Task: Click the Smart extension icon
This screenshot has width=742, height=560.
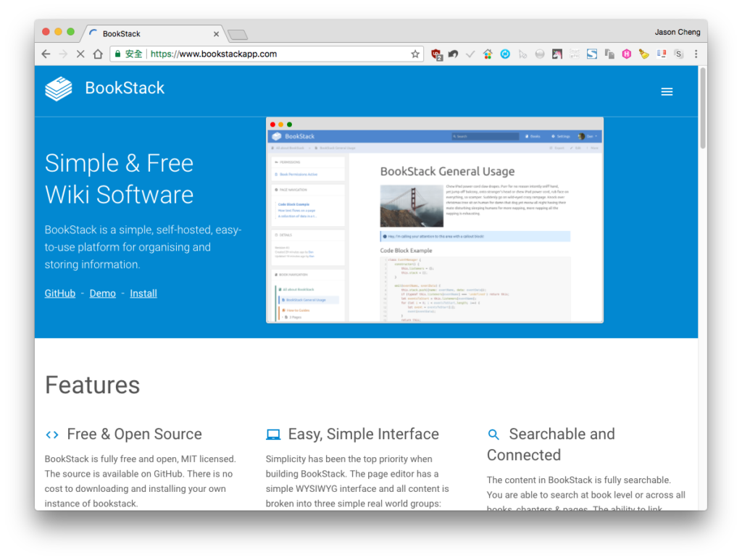Action: click(x=575, y=54)
